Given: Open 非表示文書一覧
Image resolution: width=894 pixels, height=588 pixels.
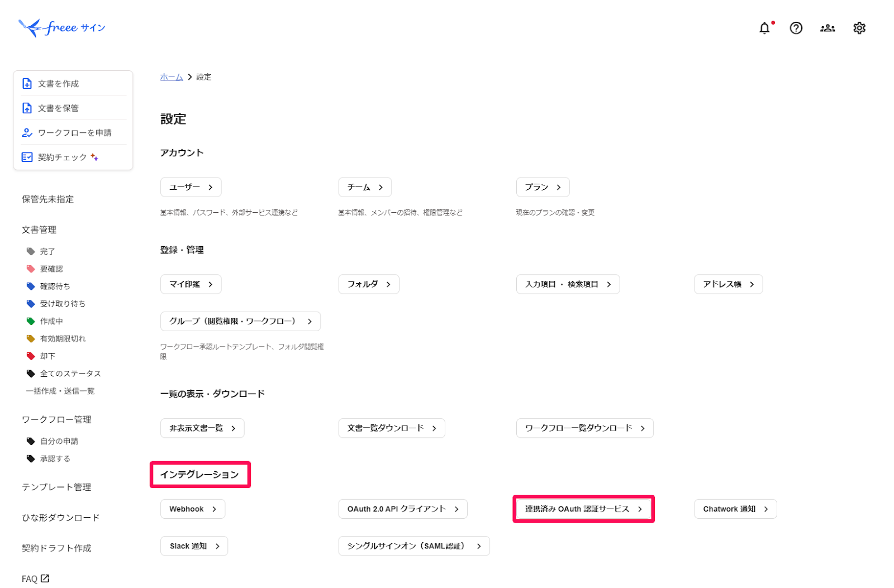Looking at the screenshot, I should tap(202, 428).
